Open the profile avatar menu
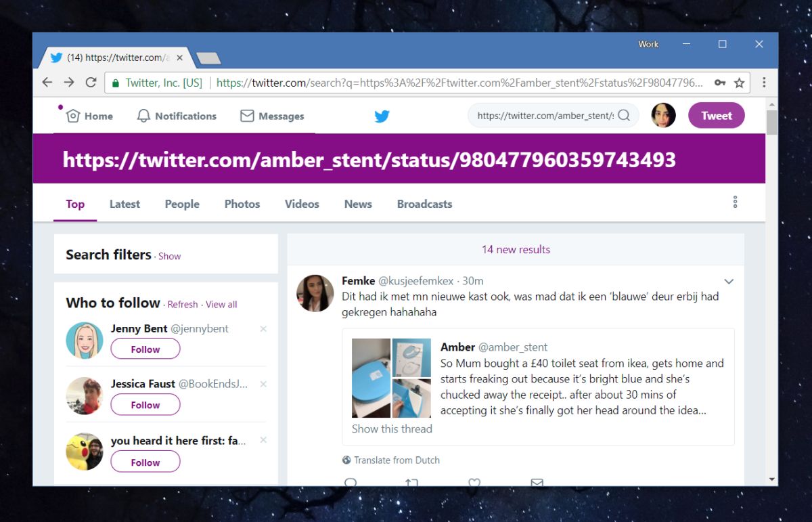The height and width of the screenshot is (522, 812). click(663, 115)
